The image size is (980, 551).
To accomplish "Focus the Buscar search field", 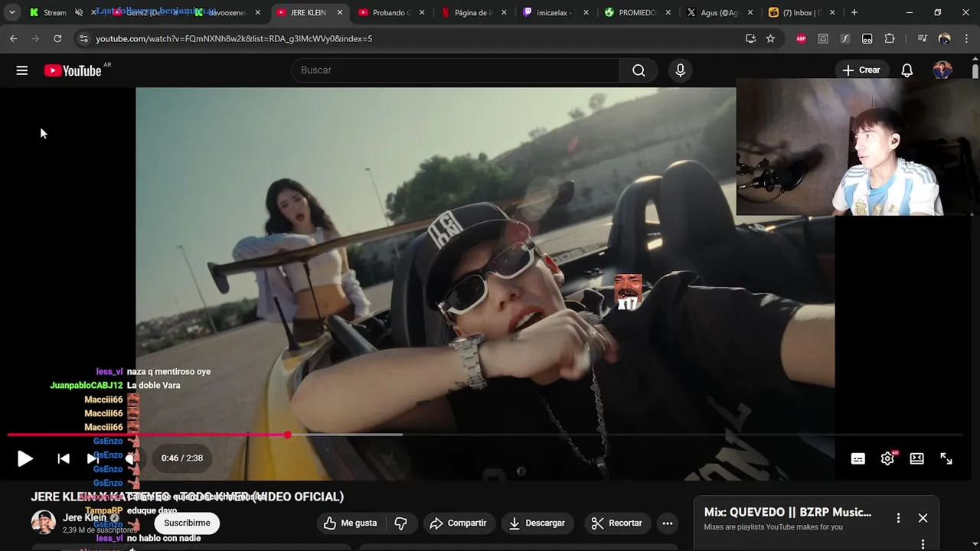I will [456, 70].
